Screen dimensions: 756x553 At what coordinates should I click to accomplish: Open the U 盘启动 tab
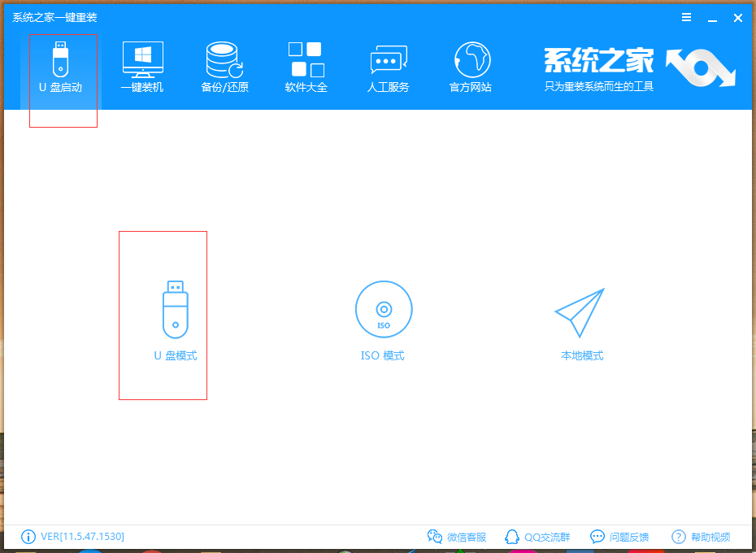point(61,67)
